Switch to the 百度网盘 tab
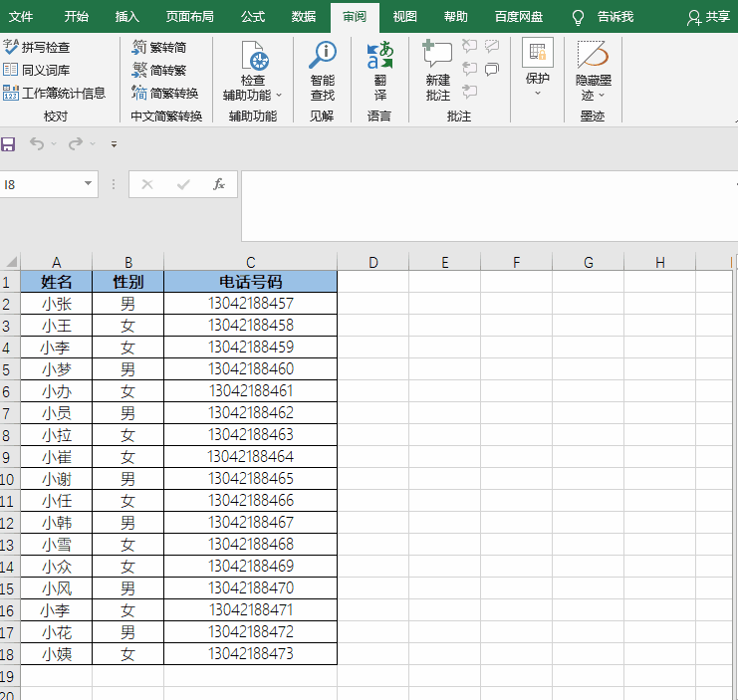Viewport: 738px width, 700px height. (x=519, y=17)
